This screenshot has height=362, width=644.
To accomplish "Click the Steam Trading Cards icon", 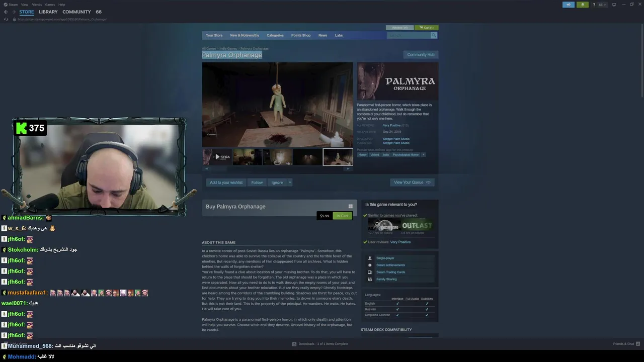I will click(x=370, y=272).
